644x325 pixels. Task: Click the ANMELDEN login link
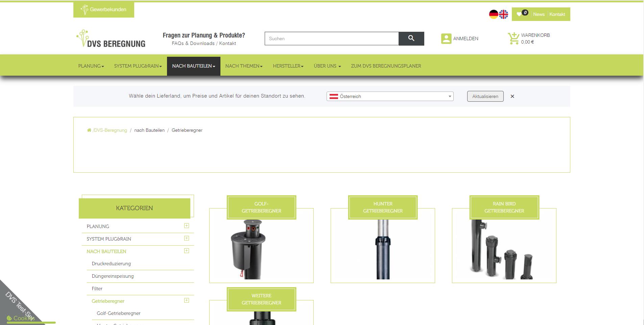[466, 39]
